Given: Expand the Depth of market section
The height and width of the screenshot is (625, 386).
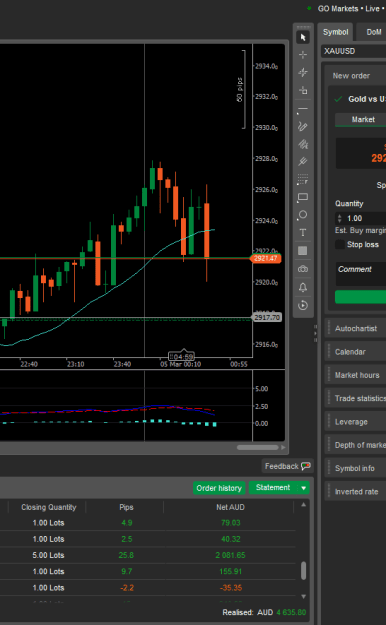Looking at the screenshot, I should [356, 445].
